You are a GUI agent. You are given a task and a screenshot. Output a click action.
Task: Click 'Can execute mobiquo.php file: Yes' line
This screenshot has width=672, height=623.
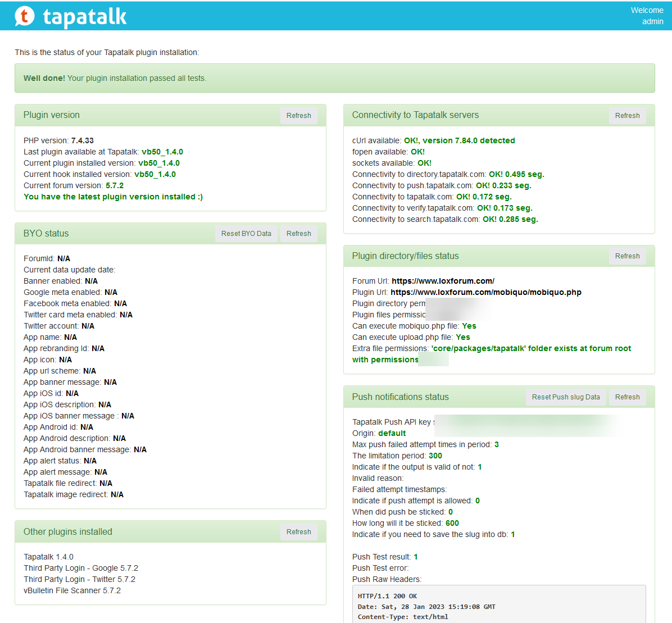point(414,326)
